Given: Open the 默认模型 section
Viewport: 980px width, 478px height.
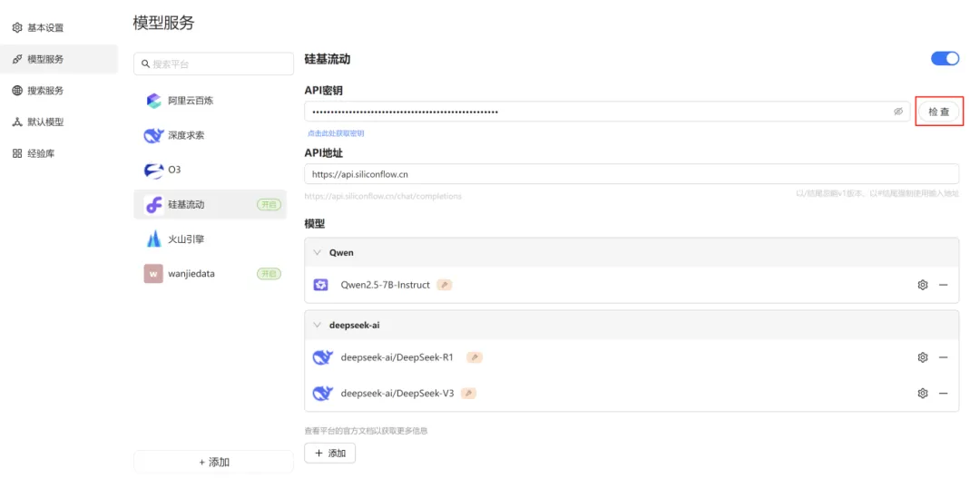Looking at the screenshot, I should (59, 122).
